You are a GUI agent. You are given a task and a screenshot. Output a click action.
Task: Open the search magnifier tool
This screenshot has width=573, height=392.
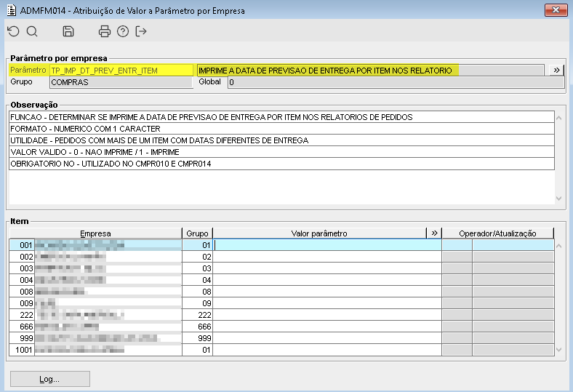click(x=32, y=31)
